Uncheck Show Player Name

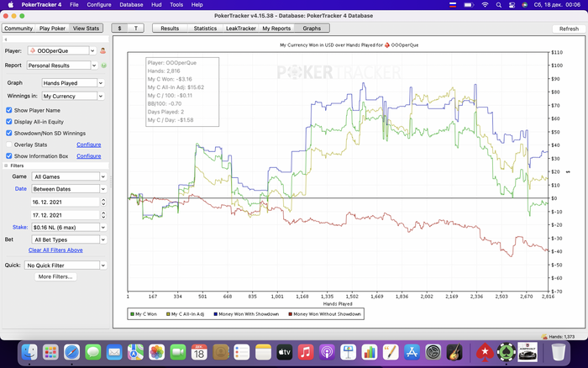click(8, 110)
